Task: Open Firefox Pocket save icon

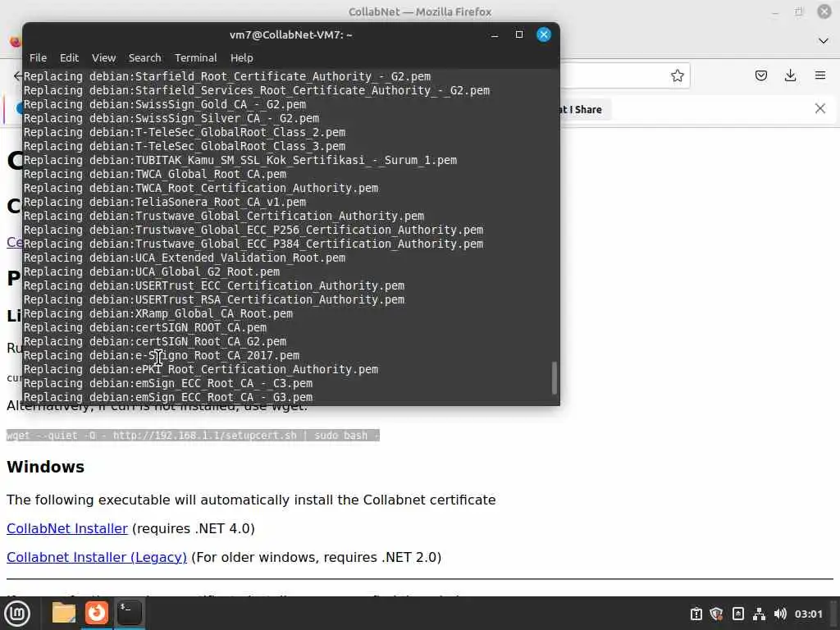Action: pos(760,75)
